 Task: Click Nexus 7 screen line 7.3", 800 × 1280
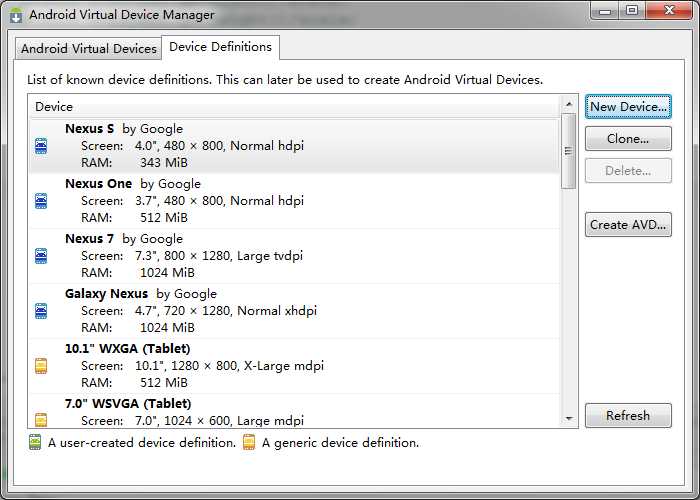coord(192,256)
